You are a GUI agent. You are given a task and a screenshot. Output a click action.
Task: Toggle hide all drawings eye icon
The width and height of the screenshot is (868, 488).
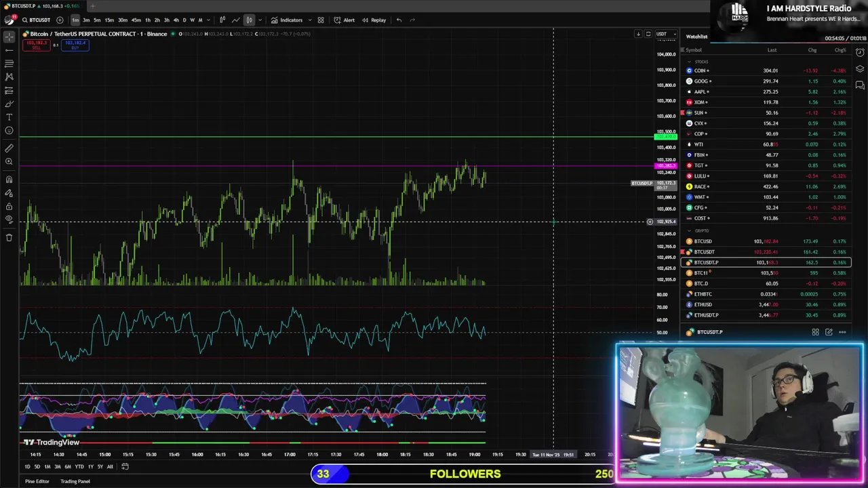[9, 220]
